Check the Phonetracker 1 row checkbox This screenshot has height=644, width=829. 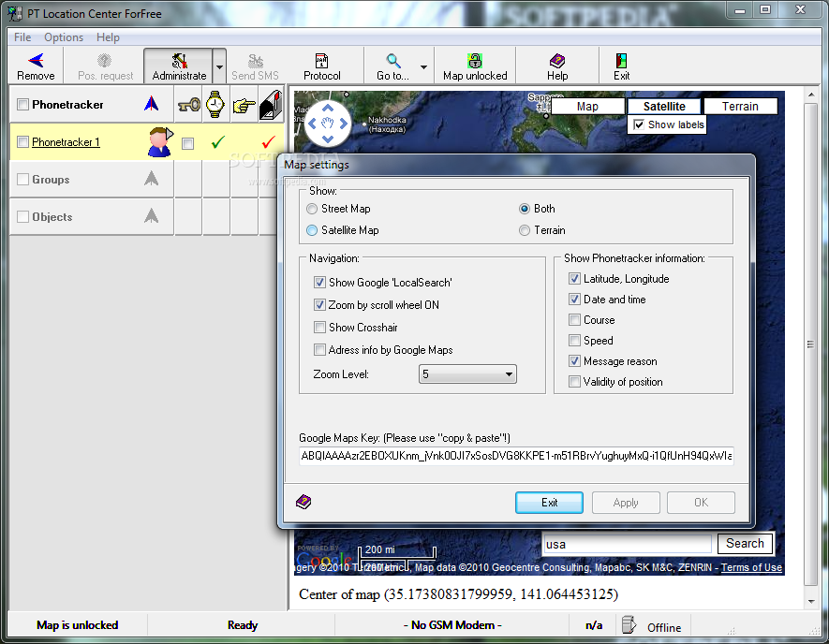(x=22, y=141)
